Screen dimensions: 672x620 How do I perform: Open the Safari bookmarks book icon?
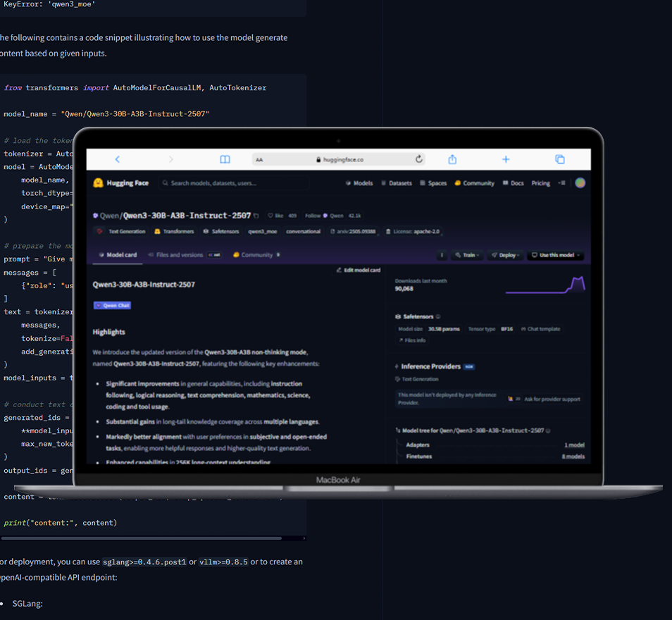click(225, 159)
